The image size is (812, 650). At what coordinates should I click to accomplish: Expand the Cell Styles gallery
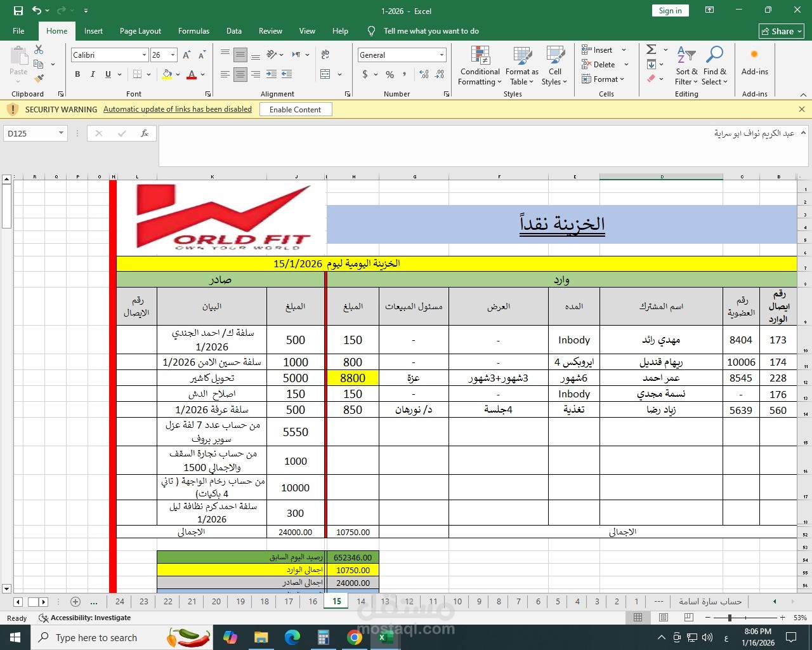pyautogui.click(x=554, y=65)
